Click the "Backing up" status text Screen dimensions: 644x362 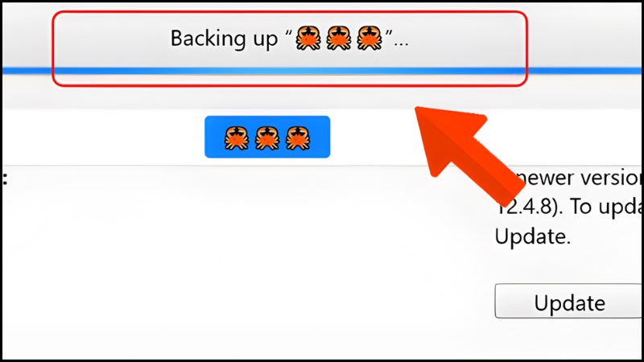[225, 39]
